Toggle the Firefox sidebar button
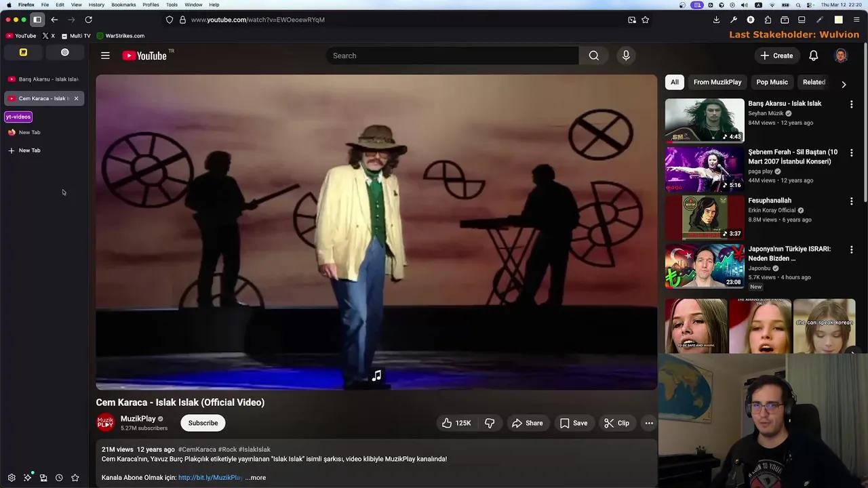The height and width of the screenshot is (488, 868). click(x=37, y=20)
